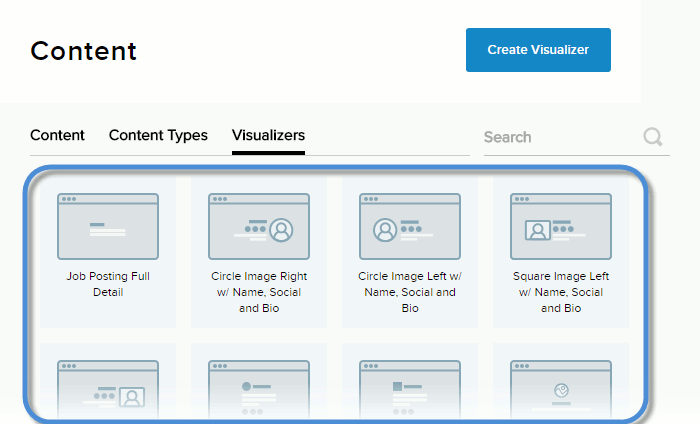Pick second-row visualizer with square bullet layout

410,390
